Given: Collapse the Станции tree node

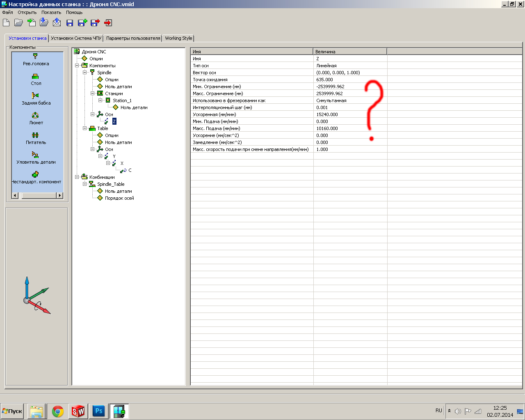Looking at the screenshot, I should click(x=92, y=94).
